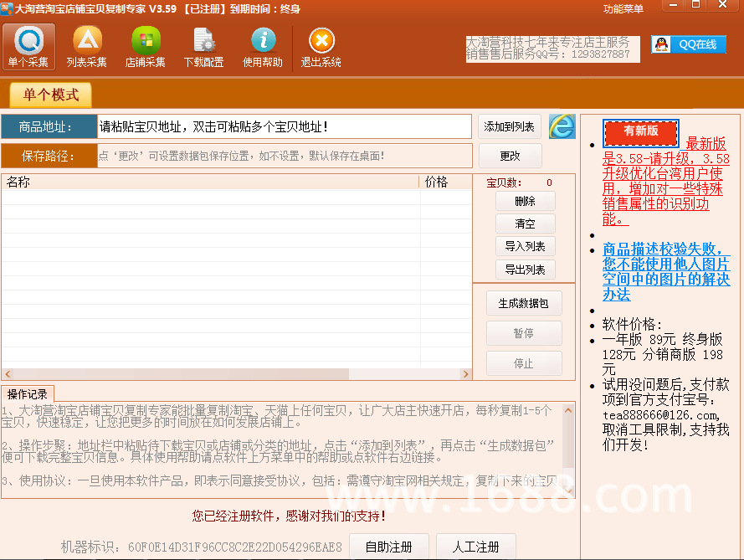Image resolution: width=744 pixels, height=560 pixels.
Task: Click the 销售售后服务QQ号 info text
Action: [548, 54]
